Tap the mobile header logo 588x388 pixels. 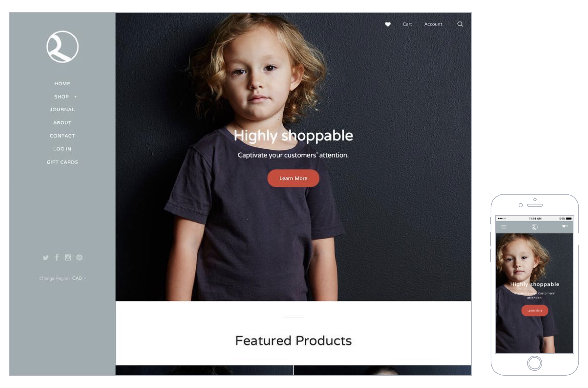pyautogui.click(x=535, y=227)
